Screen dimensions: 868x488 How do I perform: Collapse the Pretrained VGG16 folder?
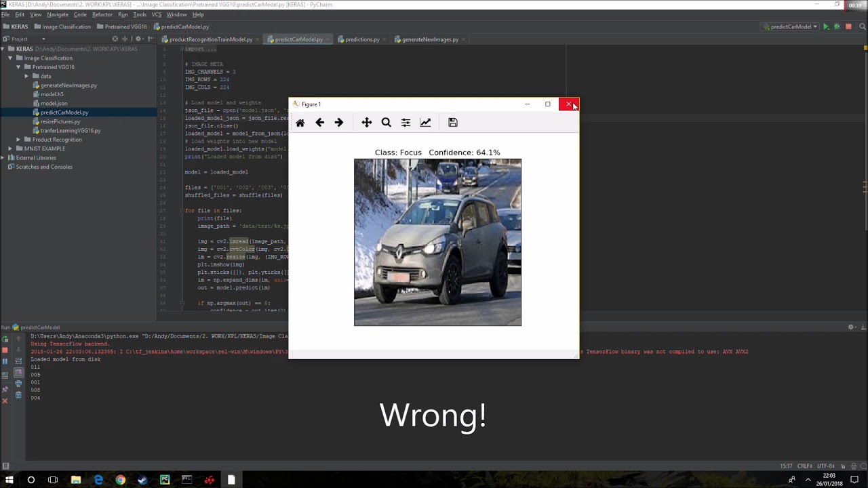coord(19,67)
